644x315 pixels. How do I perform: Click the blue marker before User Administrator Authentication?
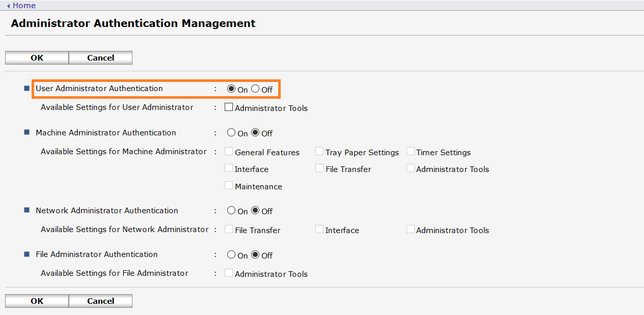point(26,88)
